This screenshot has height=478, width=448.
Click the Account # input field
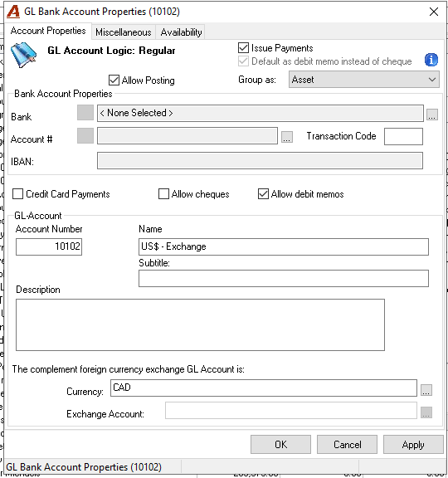pos(187,135)
